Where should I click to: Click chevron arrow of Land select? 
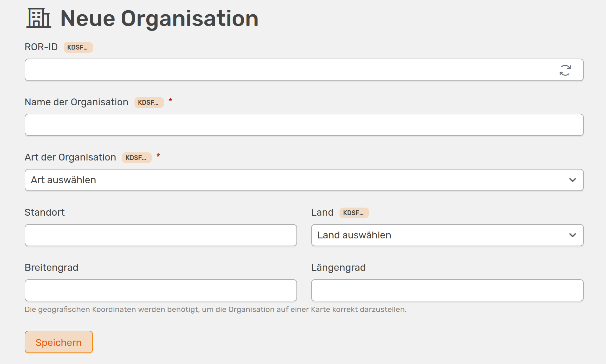(x=572, y=235)
